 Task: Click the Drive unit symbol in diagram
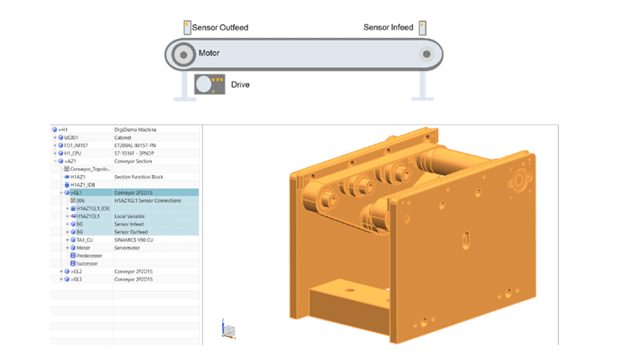pos(209,84)
